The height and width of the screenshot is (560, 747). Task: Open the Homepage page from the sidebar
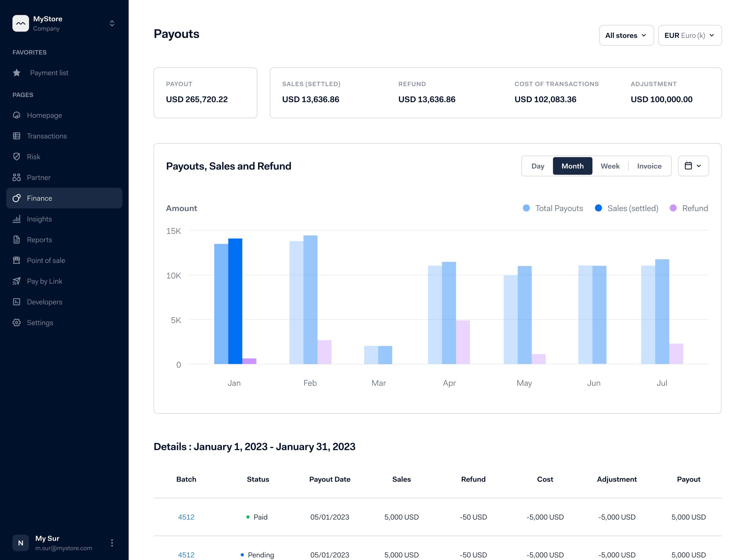pyautogui.click(x=44, y=115)
